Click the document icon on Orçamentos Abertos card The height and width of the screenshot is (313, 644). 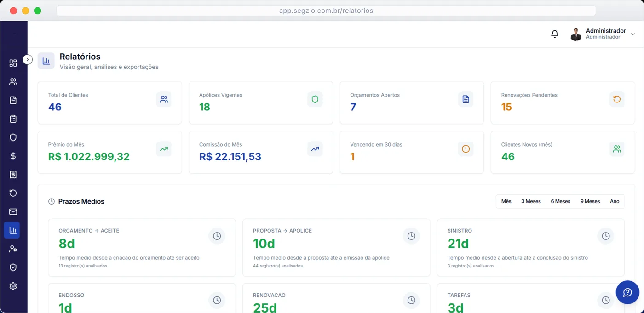(x=466, y=99)
